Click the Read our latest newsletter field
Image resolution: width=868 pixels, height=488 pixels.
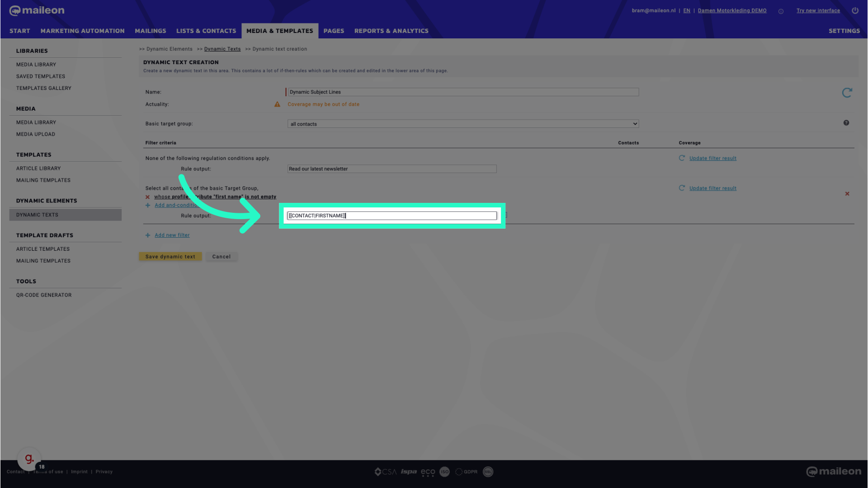pyautogui.click(x=392, y=169)
